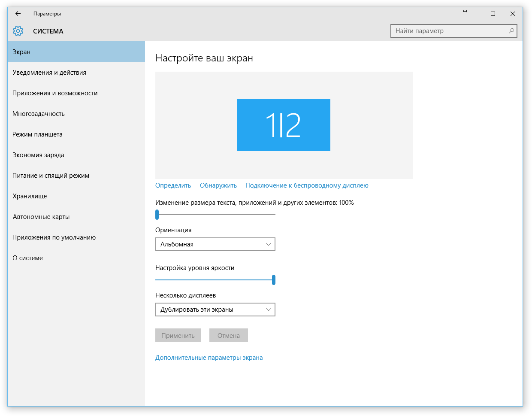Open Уведомления и действия section
Viewport: 532px width, 416px height.
coord(49,73)
